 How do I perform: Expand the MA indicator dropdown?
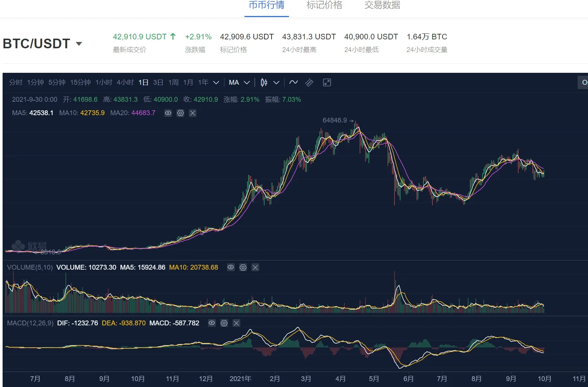247,82
